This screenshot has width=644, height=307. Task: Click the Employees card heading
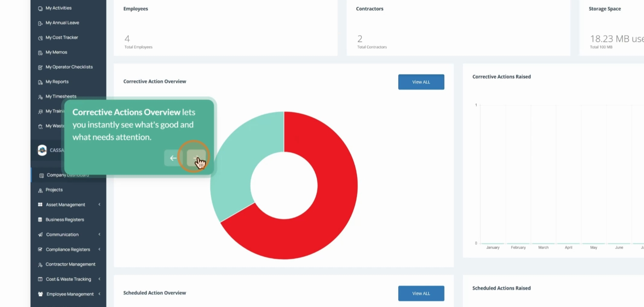(x=136, y=9)
